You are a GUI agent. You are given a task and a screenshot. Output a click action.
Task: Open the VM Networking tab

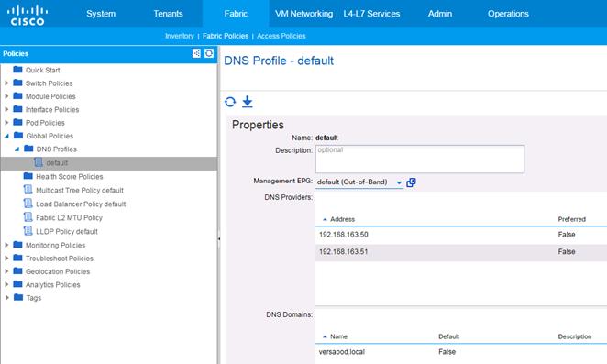click(x=303, y=14)
